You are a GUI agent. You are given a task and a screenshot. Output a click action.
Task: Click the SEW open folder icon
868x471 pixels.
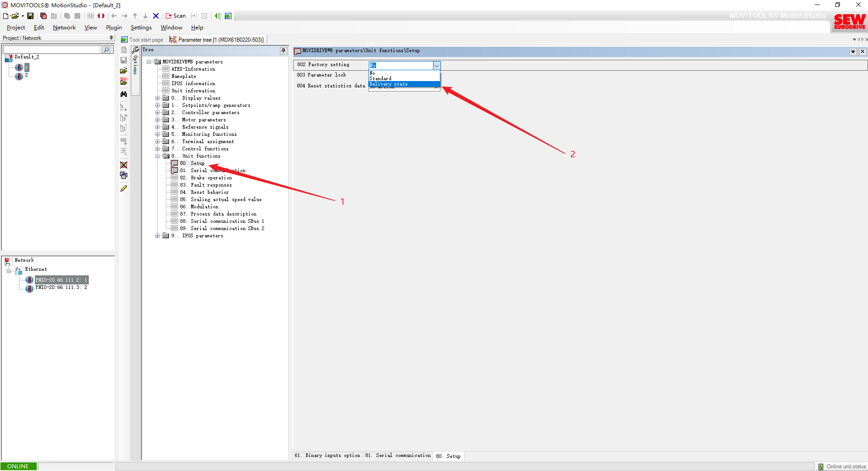[x=124, y=82]
